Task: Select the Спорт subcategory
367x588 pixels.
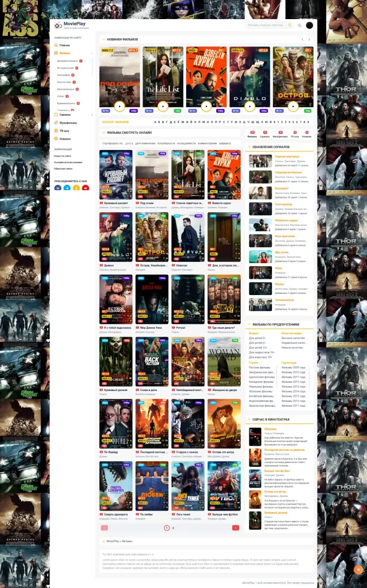Action: coord(61,97)
